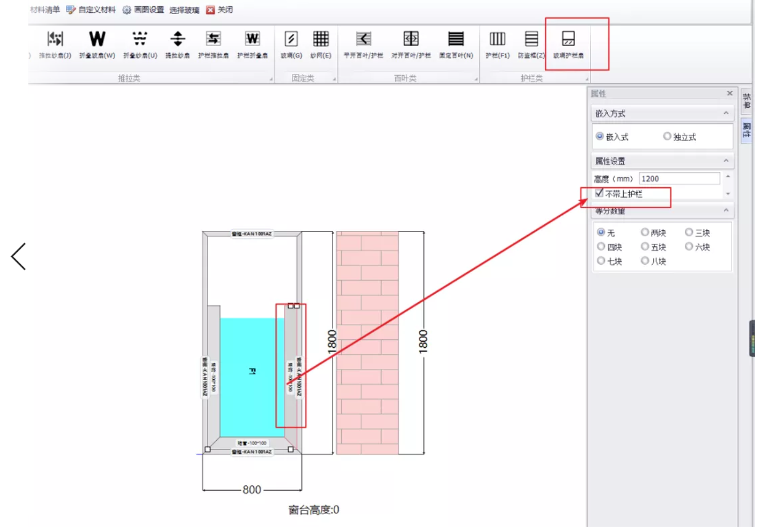Viewport: 763px width, 532px height.
Task: Collapse the 嵌入方式 section
Action: tap(726, 113)
